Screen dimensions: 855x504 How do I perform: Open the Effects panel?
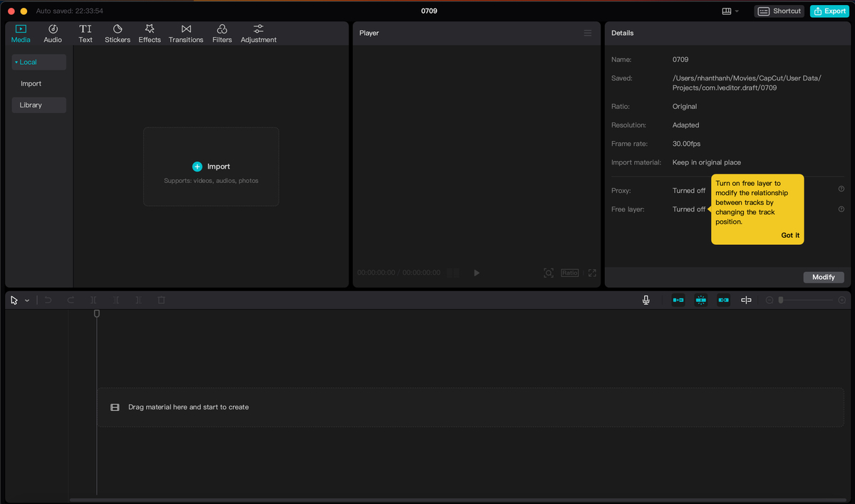[150, 33]
